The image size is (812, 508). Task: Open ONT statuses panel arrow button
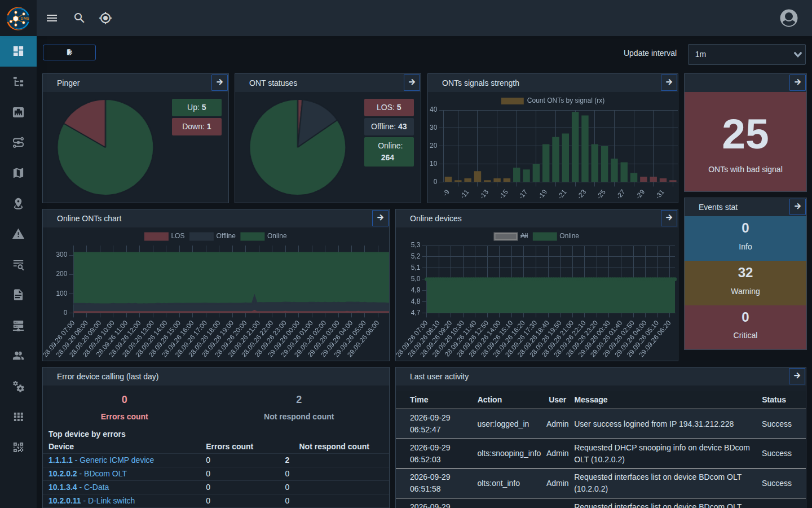(412, 82)
